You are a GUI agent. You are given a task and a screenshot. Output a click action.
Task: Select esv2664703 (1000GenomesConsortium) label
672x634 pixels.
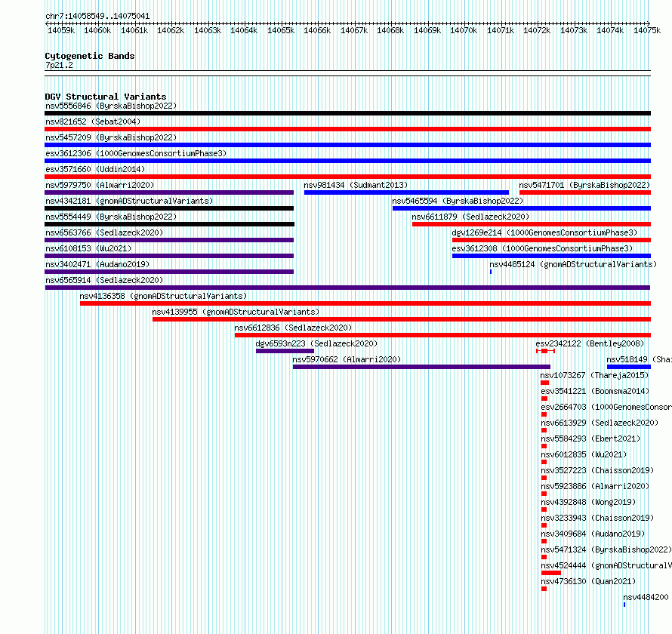[606, 407]
